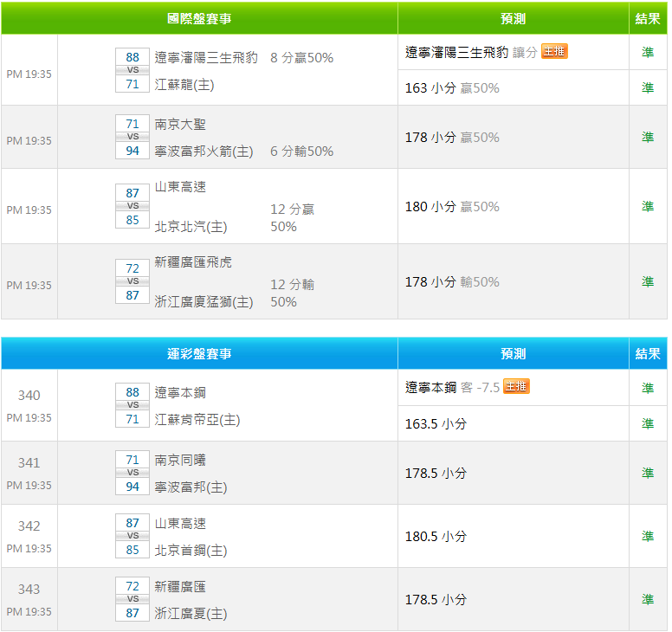Click on 浙江廣廈猛獅(主) team name
Viewport: 672px width, 632px height.
point(204,302)
